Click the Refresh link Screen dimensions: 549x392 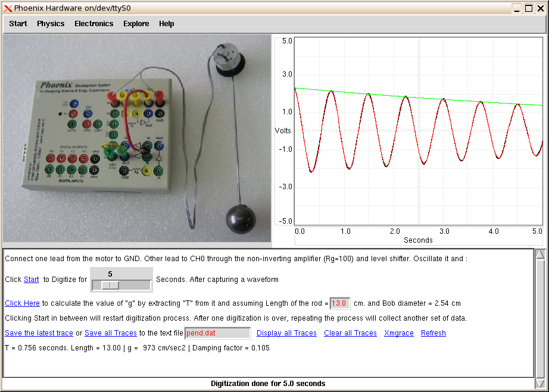click(x=433, y=333)
